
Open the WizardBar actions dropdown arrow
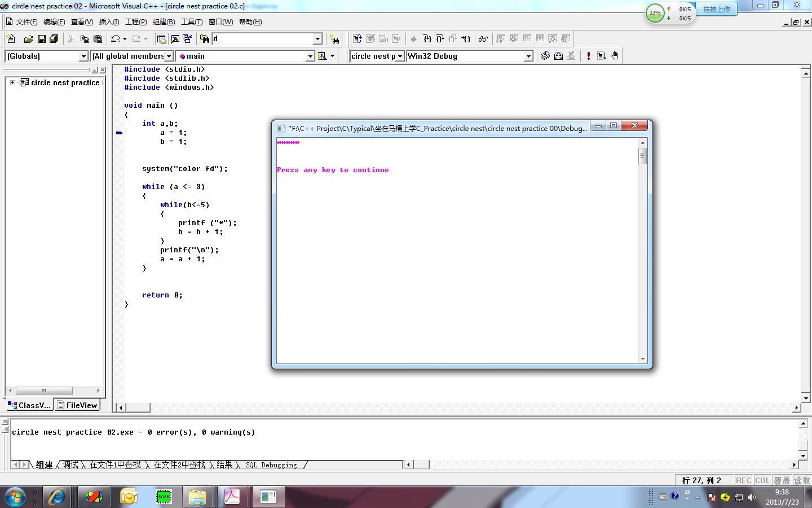[333, 56]
